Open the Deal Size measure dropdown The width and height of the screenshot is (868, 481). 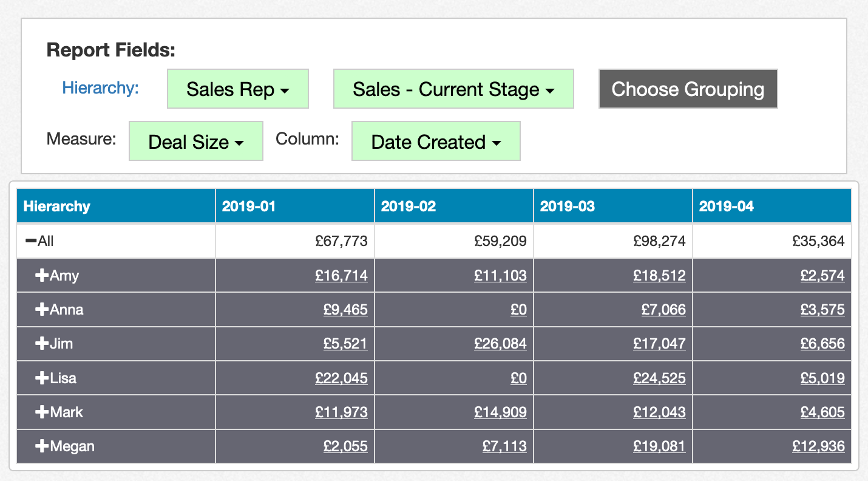(x=195, y=142)
